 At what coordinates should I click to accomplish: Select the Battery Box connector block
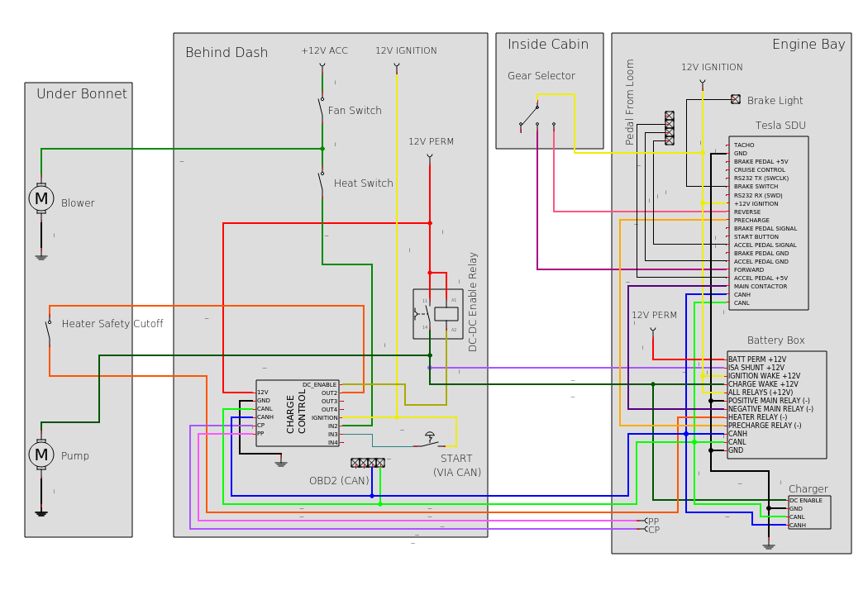click(x=776, y=405)
